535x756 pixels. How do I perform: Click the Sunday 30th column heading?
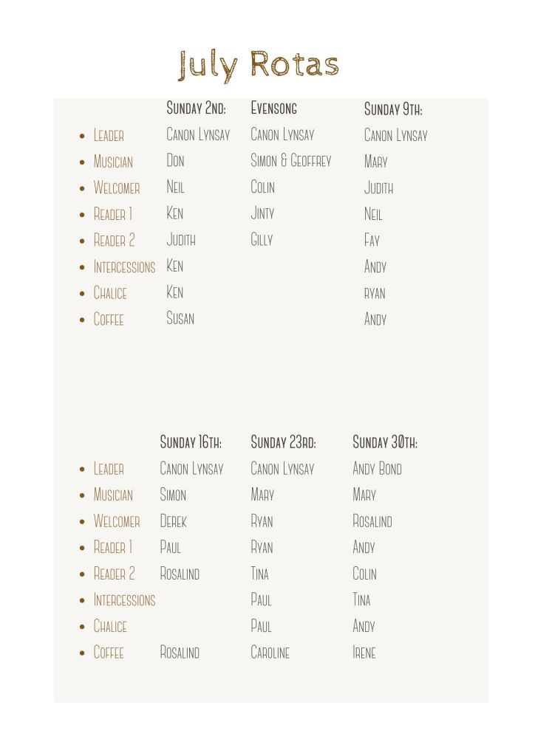(x=384, y=442)
